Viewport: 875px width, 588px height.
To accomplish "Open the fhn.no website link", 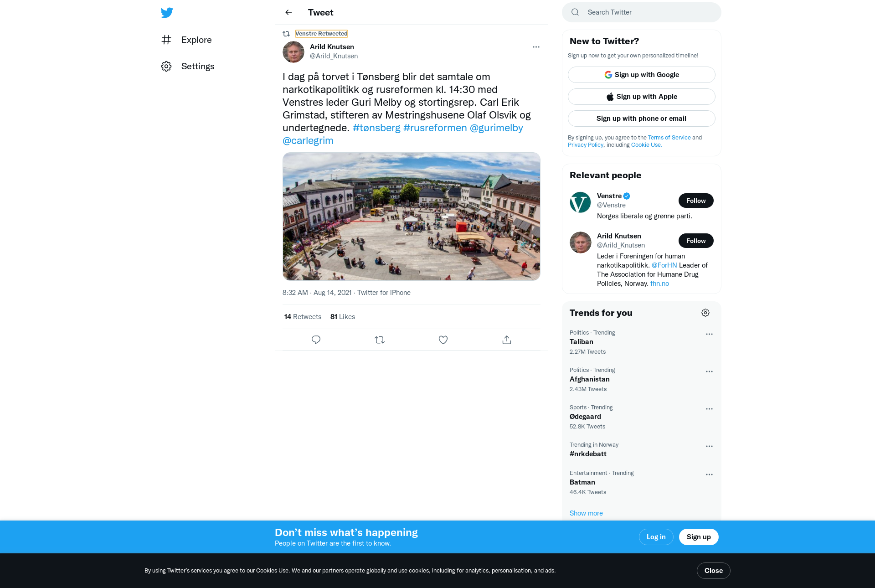I will click(x=659, y=284).
